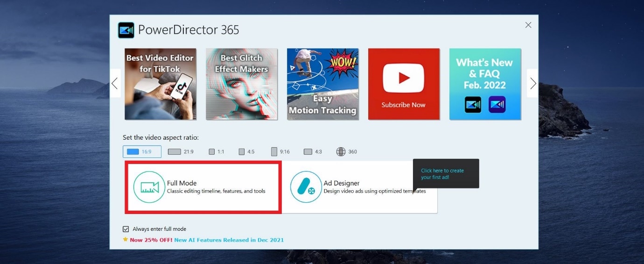Open New AI Features Released link
This screenshot has height=264, width=644.
coord(229,240)
